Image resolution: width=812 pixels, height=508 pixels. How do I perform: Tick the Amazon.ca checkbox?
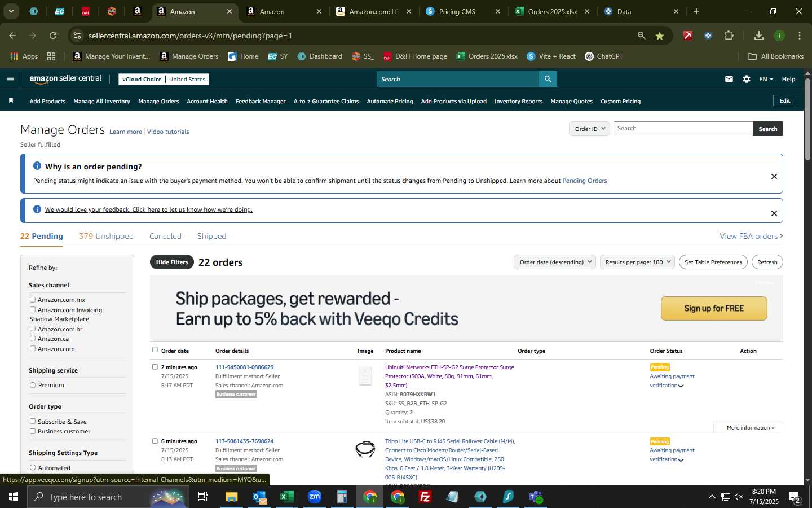point(33,339)
